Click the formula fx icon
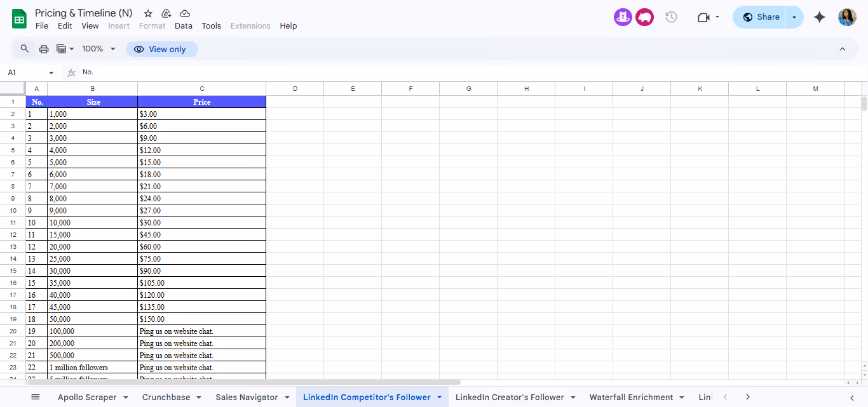The image size is (868, 407). (x=71, y=72)
